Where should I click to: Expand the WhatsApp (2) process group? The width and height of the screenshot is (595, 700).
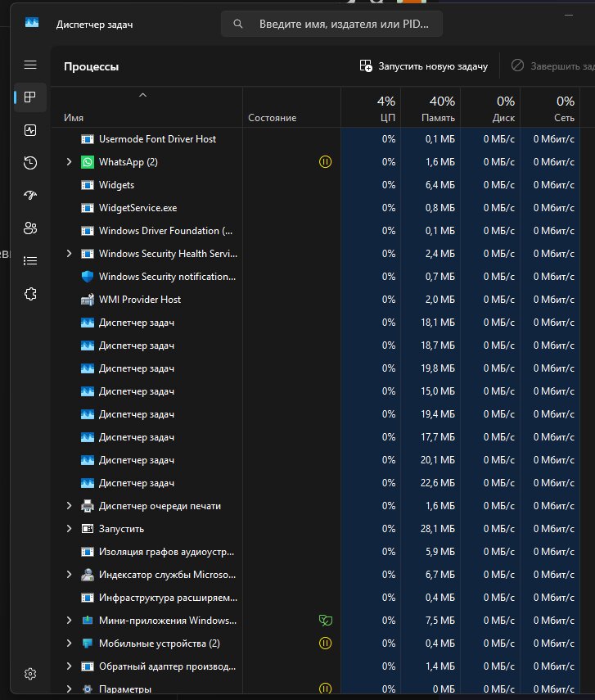click(70, 162)
